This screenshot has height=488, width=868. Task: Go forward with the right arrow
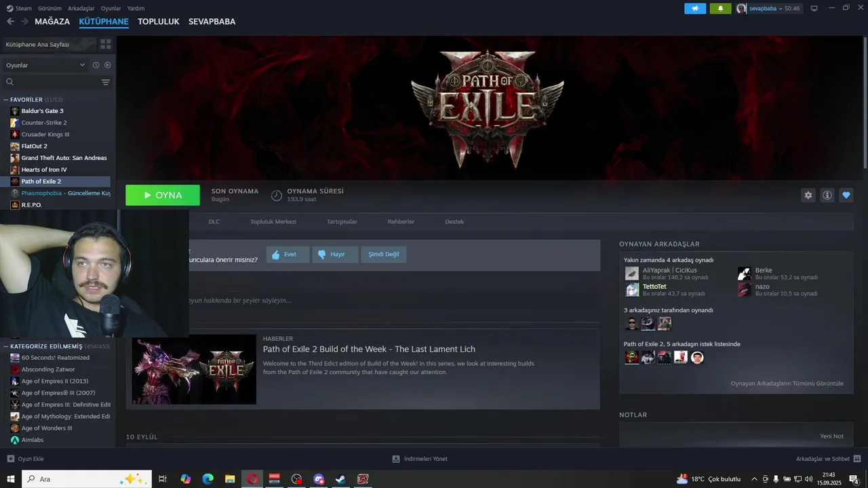click(24, 22)
